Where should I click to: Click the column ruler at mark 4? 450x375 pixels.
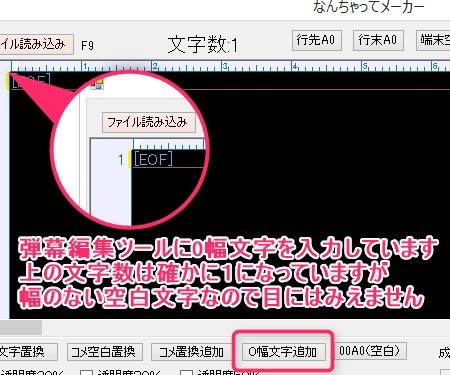coord(295,66)
